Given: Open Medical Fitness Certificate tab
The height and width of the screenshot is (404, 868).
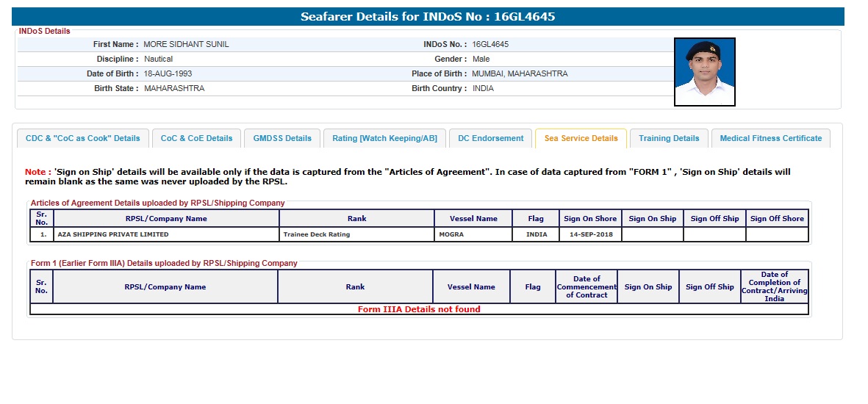Looking at the screenshot, I should [x=770, y=138].
